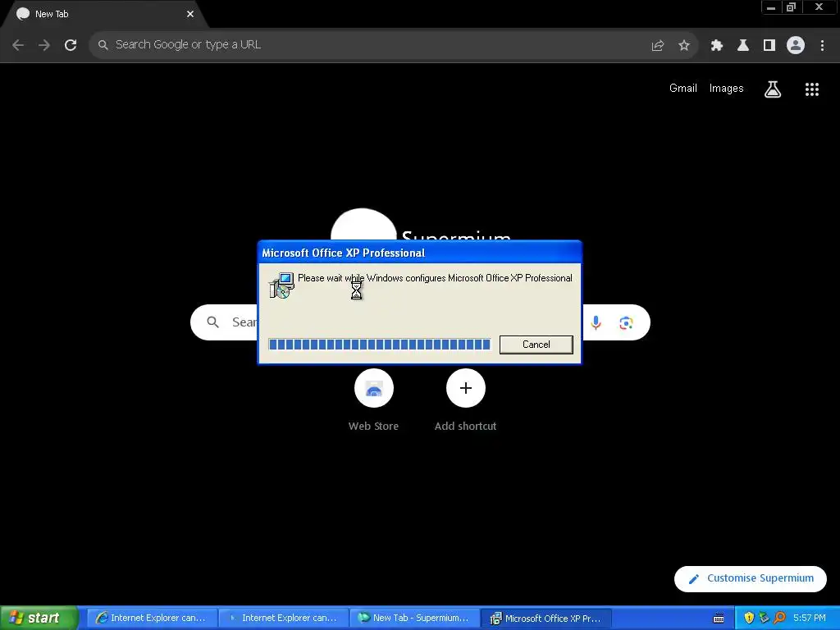The image size is (840, 630).
Task: Open the Images link
Action: (726, 89)
